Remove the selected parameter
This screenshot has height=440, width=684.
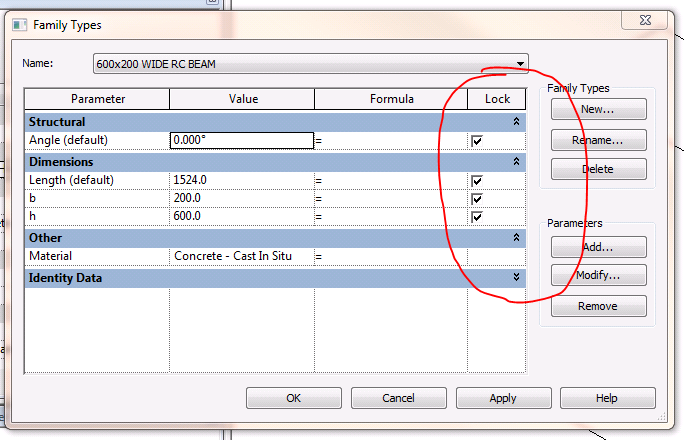tap(598, 306)
